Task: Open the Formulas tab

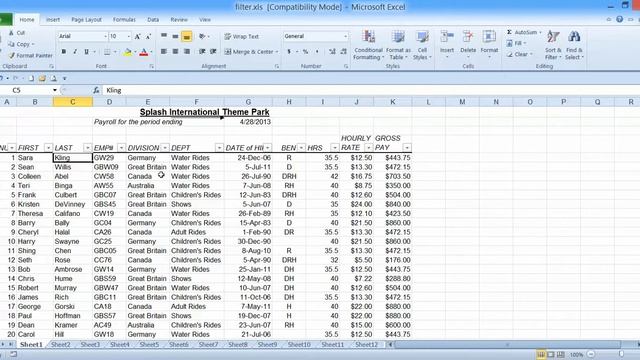Action: 124,20
